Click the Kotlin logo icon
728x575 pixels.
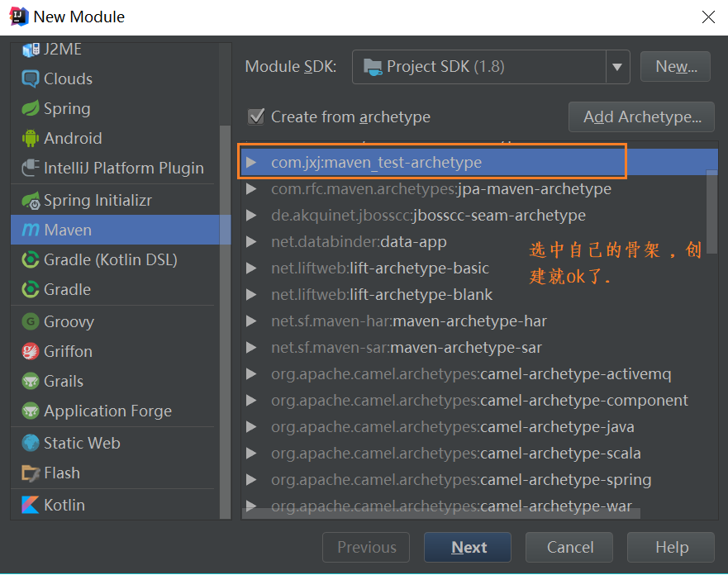click(x=31, y=505)
